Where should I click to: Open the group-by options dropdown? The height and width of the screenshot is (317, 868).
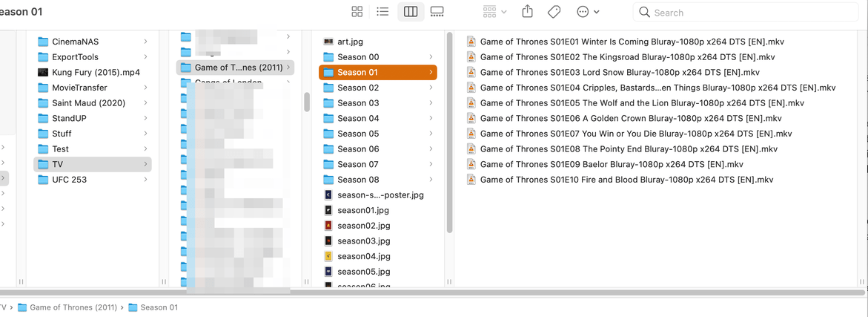494,12
